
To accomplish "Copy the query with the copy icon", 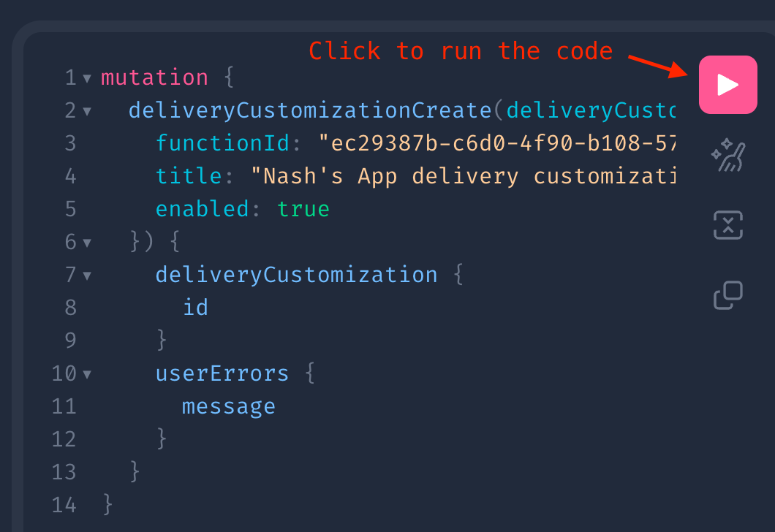I will 728,295.
